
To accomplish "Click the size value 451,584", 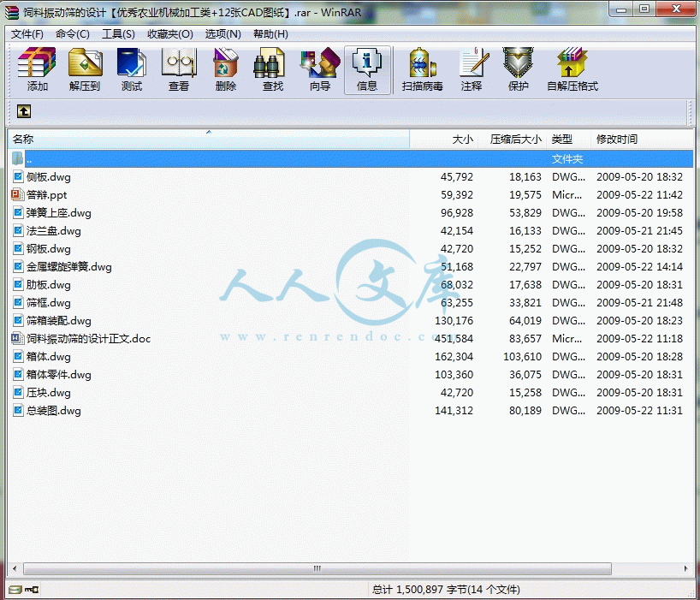I will pos(454,338).
